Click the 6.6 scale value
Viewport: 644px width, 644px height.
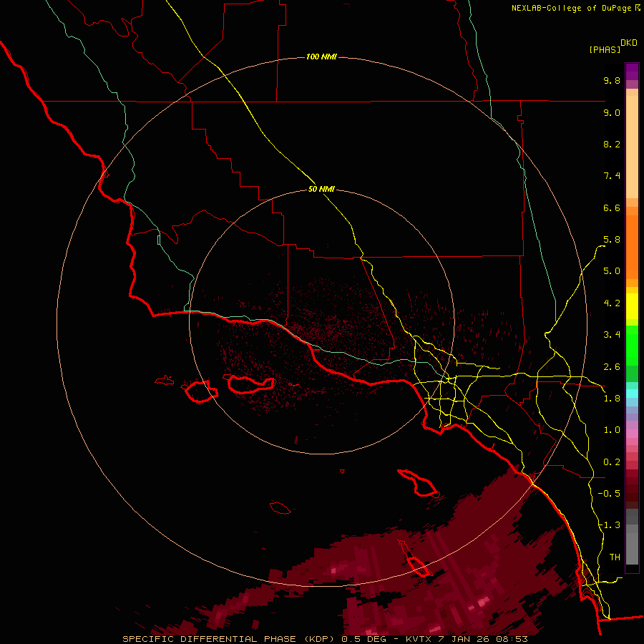point(612,208)
